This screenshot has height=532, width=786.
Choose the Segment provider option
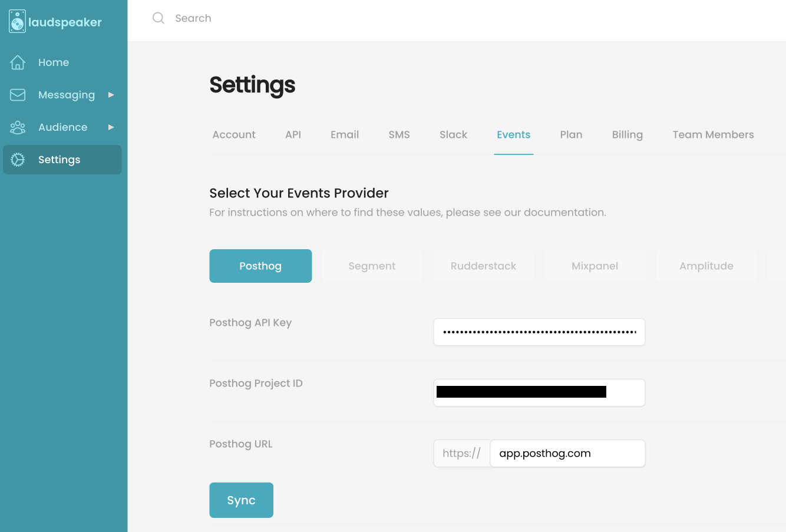click(372, 266)
